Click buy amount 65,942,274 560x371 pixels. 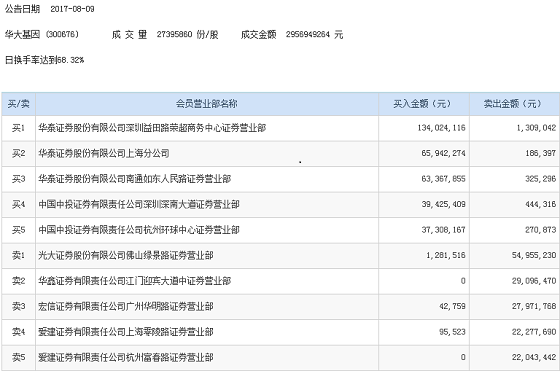(x=443, y=154)
